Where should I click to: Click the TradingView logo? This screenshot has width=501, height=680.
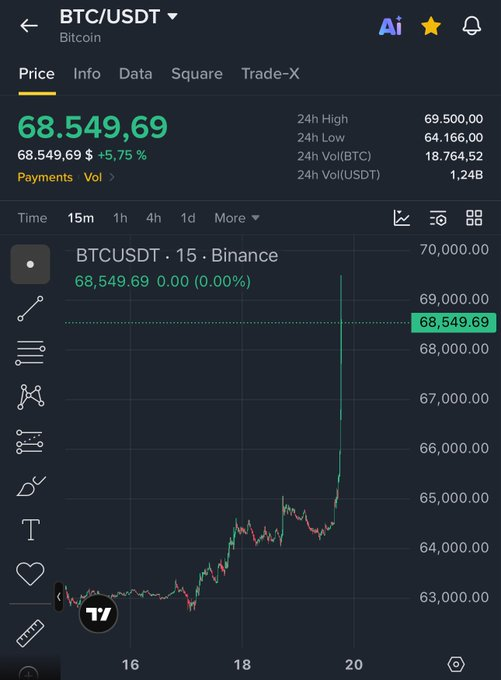pos(98,614)
